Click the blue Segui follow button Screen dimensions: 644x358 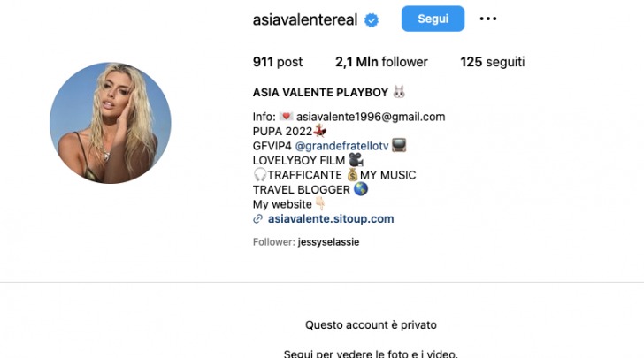(x=433, y=19)
